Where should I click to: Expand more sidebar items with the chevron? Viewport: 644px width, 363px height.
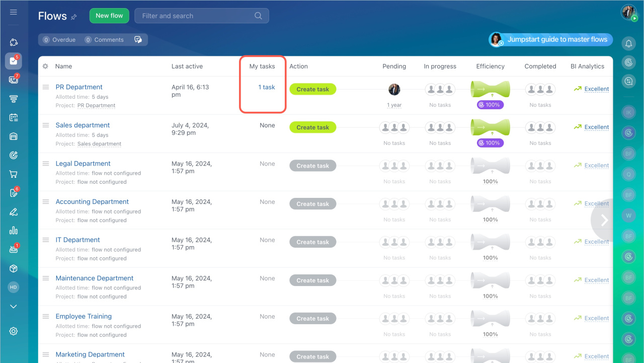click(14, 306)
